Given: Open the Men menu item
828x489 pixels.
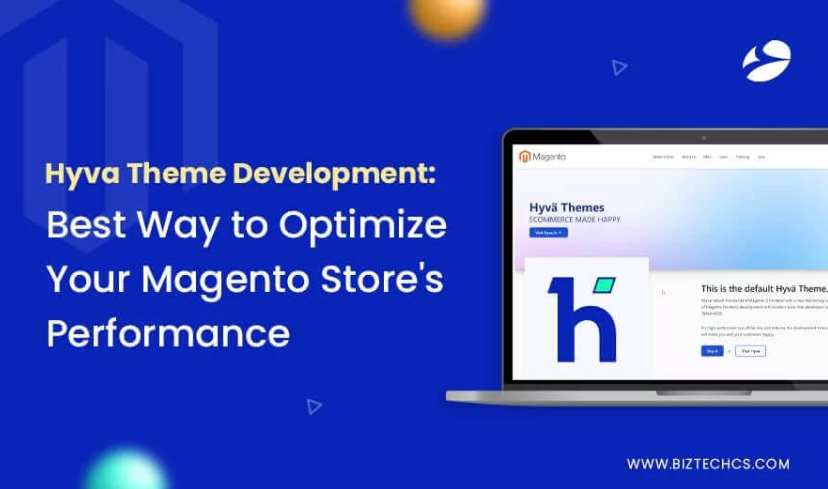Looking at the screenshot, I should click(x=708, y=157).
